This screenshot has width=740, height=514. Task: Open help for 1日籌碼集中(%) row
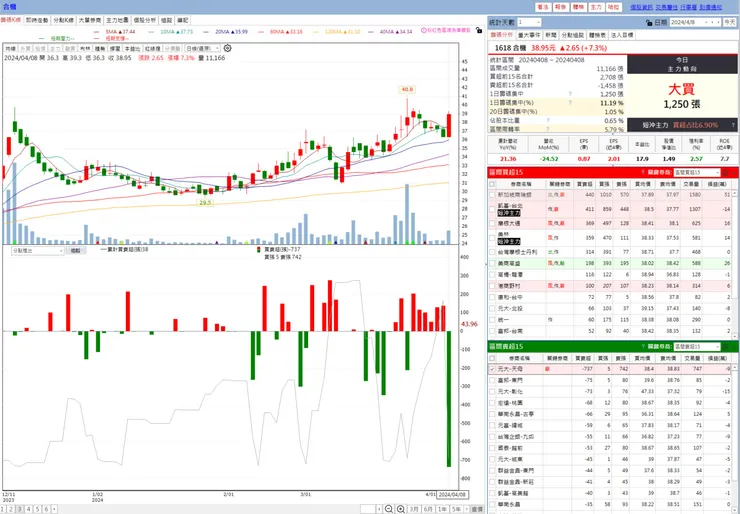click(x=570, y=102)
